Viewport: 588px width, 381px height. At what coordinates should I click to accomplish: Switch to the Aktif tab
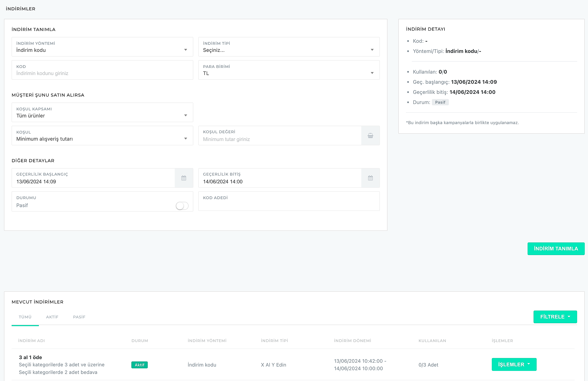point(52,317)
